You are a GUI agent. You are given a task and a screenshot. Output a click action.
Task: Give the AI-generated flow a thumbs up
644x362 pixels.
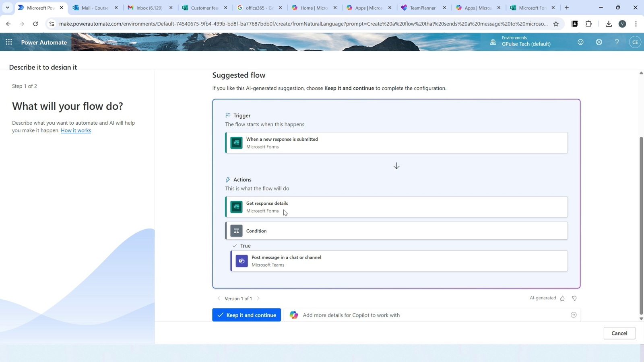562,298
